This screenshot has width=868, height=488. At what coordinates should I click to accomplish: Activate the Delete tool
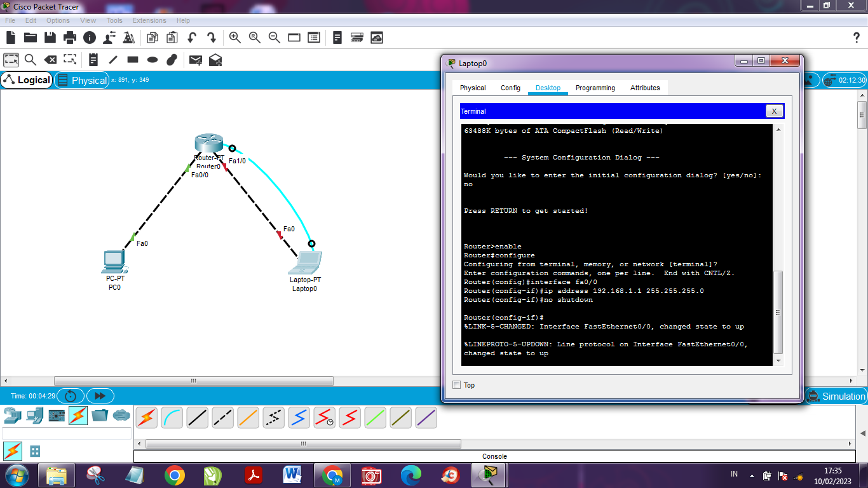point(50,60)
